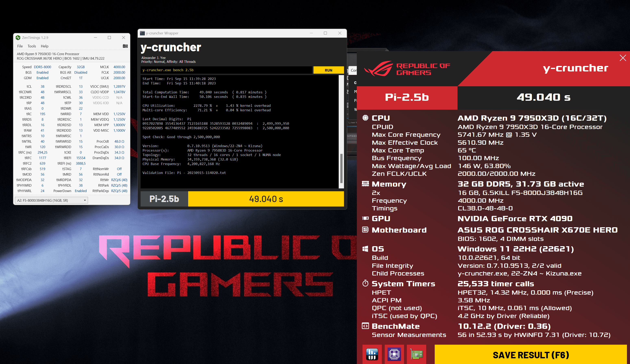Expand the A2 DIMM slot dropdown in ZenTimings

[51, 200]
